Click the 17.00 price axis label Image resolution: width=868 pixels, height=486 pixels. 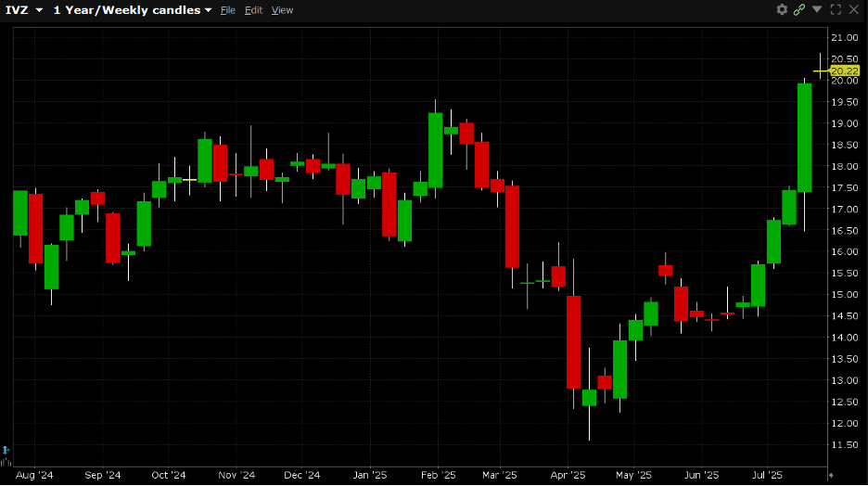tap(844, 210)
